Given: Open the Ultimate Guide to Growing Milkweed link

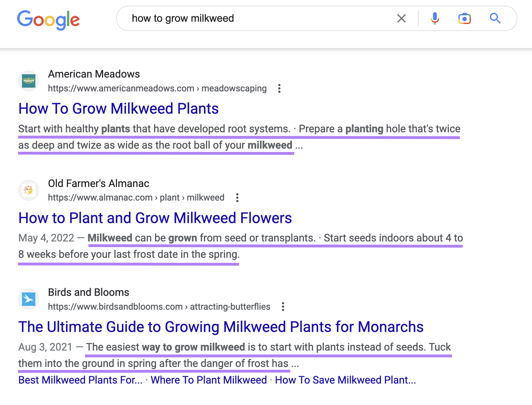Looking at the screenshot, I should [221, 327].
